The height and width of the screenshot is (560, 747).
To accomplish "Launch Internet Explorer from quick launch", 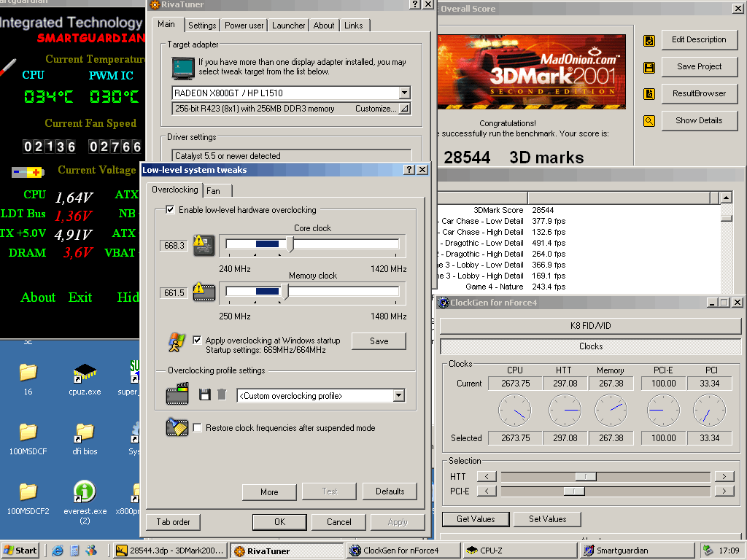I will [x=58, y=551].
